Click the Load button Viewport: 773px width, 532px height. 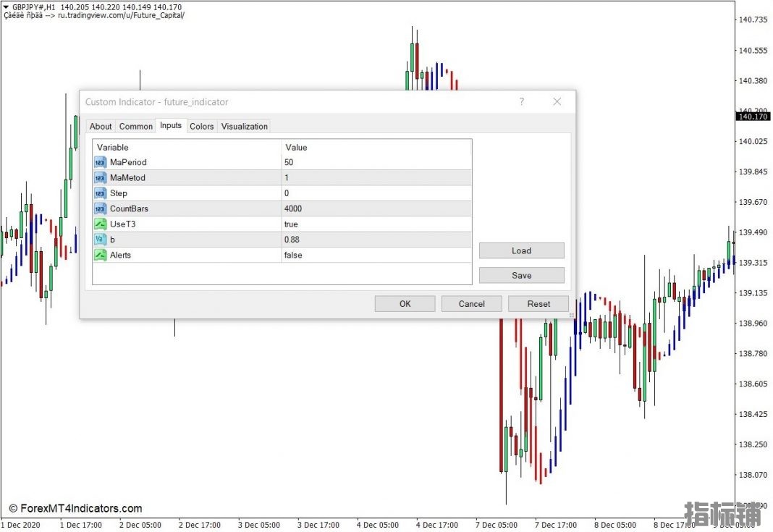(522, 250)
